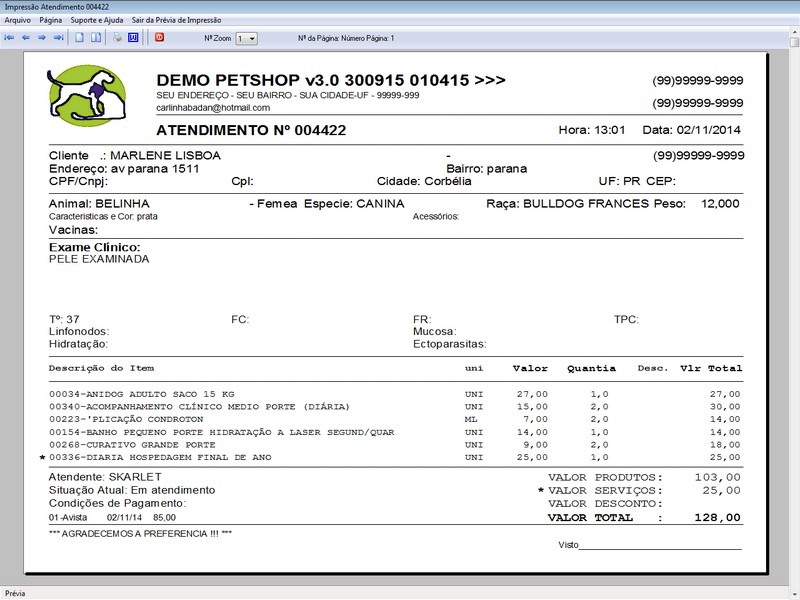
Task: Click 'PELE EXAMINADA' exam text
Action: pyautogui.click(x=99, y=259)
